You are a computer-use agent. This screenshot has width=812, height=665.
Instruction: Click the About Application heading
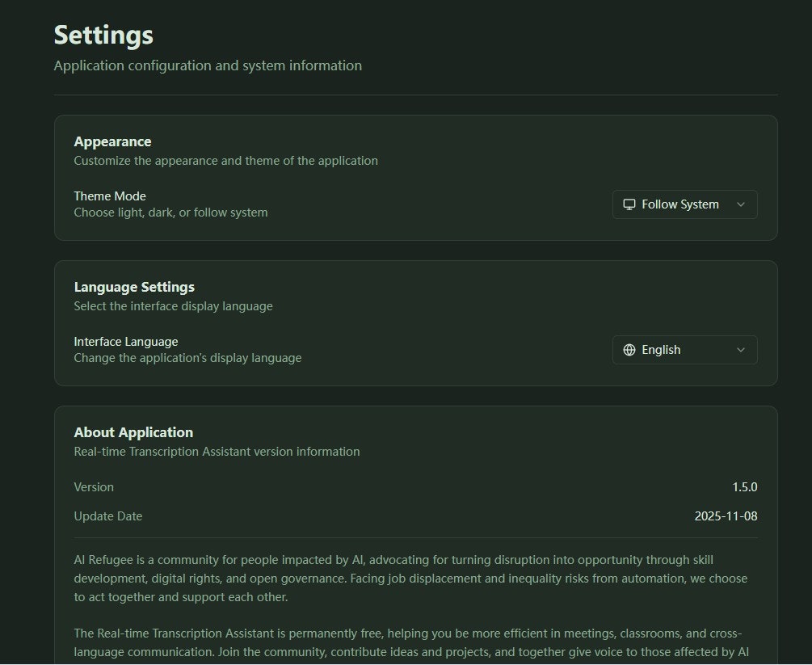pos(133,432)
